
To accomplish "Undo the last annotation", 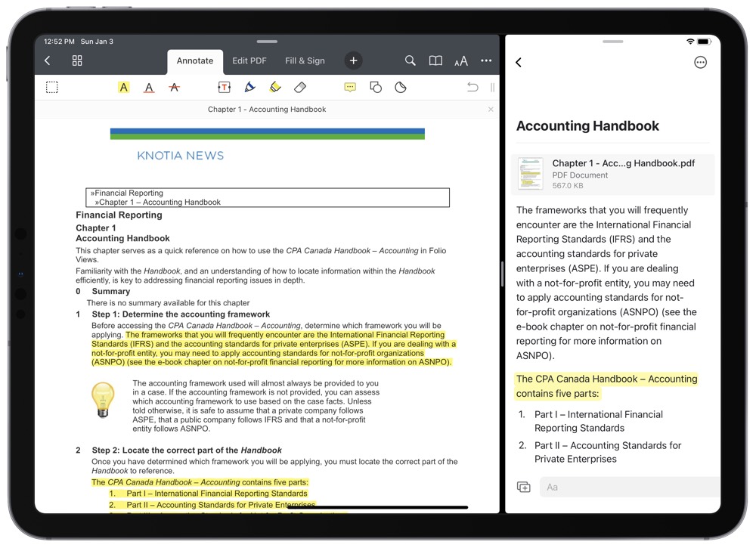I will pos(472,87).
